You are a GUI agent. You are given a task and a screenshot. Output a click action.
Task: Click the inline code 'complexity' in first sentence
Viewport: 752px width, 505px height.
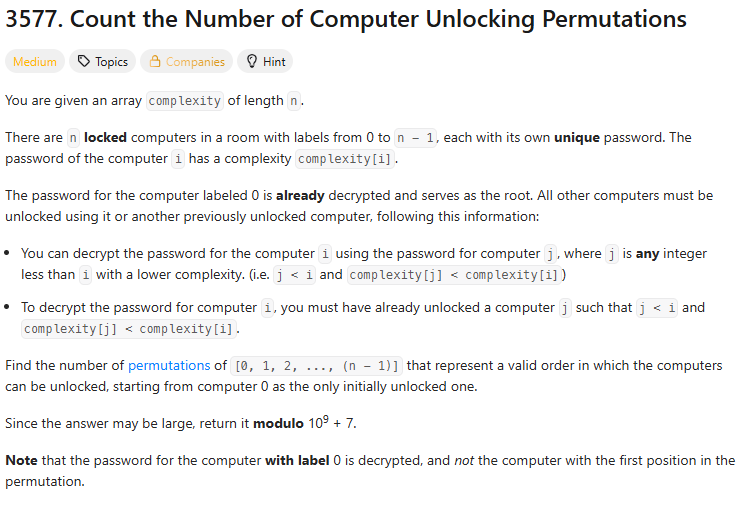[185, 101]
